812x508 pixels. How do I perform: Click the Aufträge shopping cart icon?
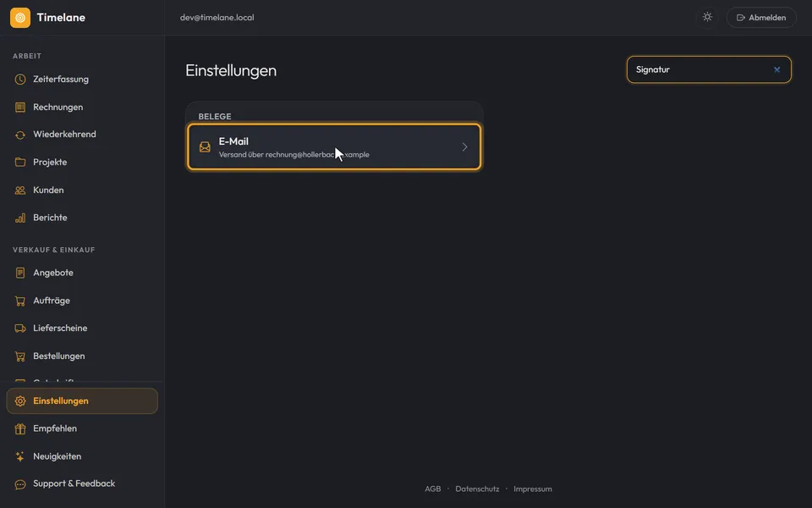20,301
